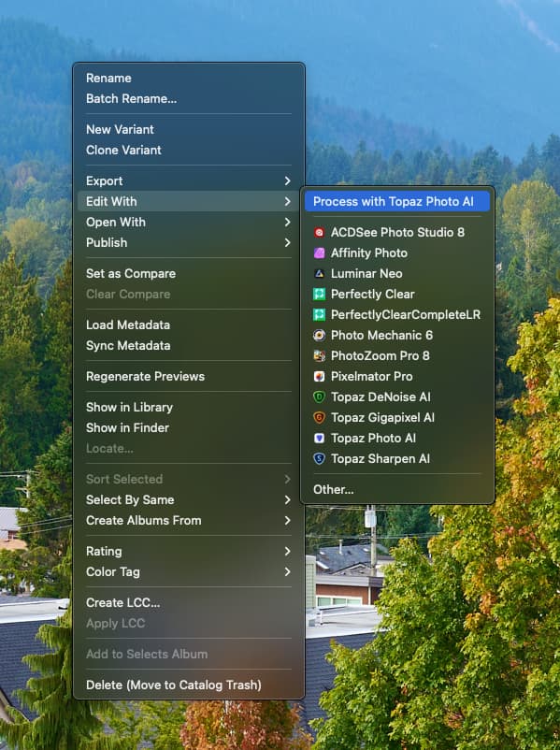Expand the Create Albums From chevron

pos(287,520)
